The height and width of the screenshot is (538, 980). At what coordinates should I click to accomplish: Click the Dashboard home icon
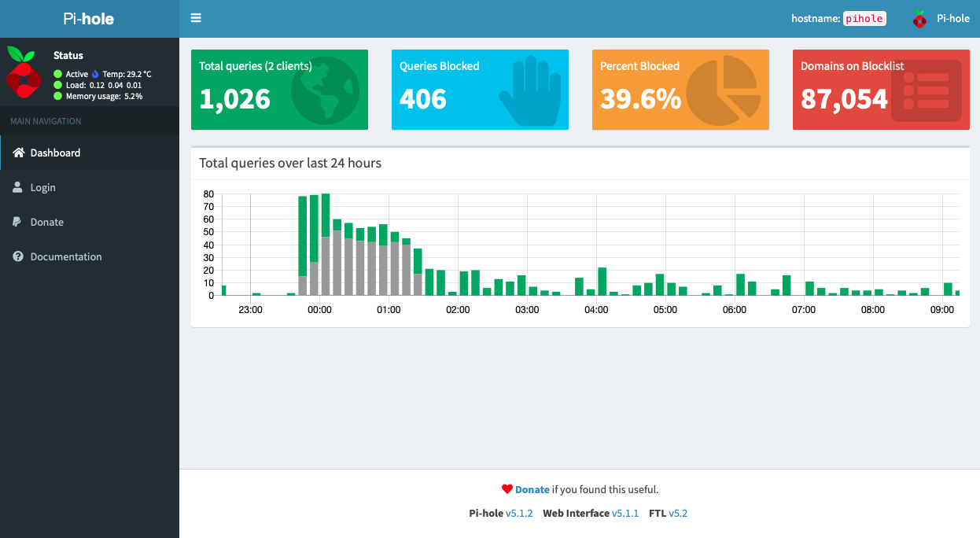coord(19,153)
